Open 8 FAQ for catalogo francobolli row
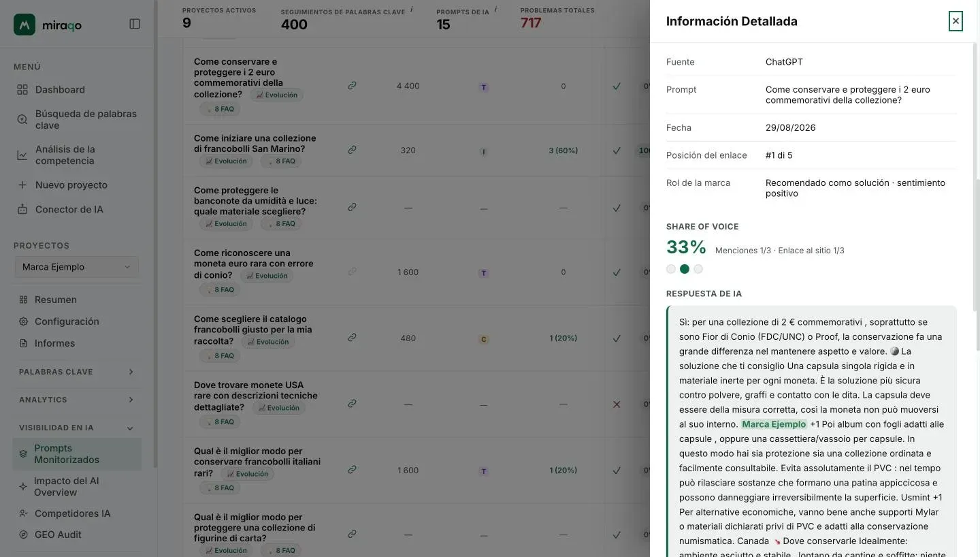 click(x=219, y=355)
